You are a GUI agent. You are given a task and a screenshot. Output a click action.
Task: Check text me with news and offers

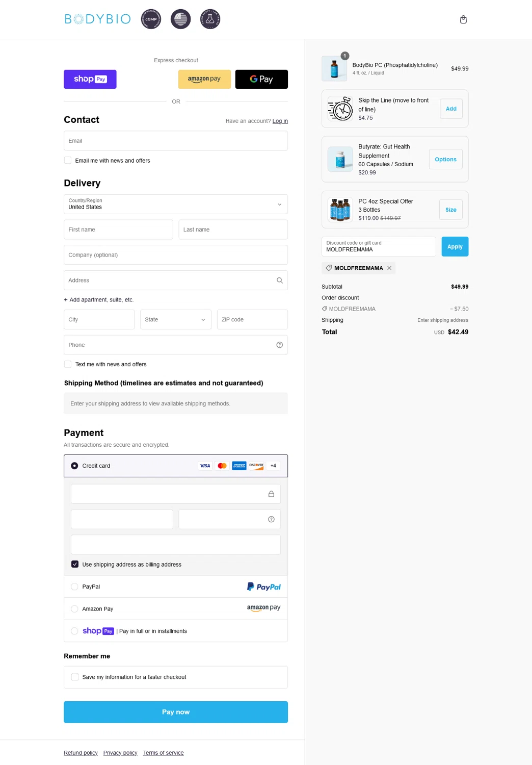coord(68,365)
